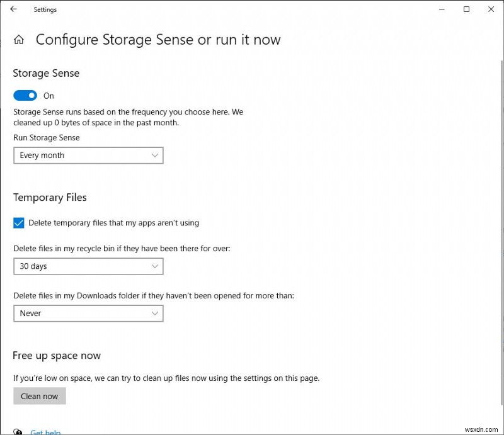Select the Temporary Files section title

[50, 197]
